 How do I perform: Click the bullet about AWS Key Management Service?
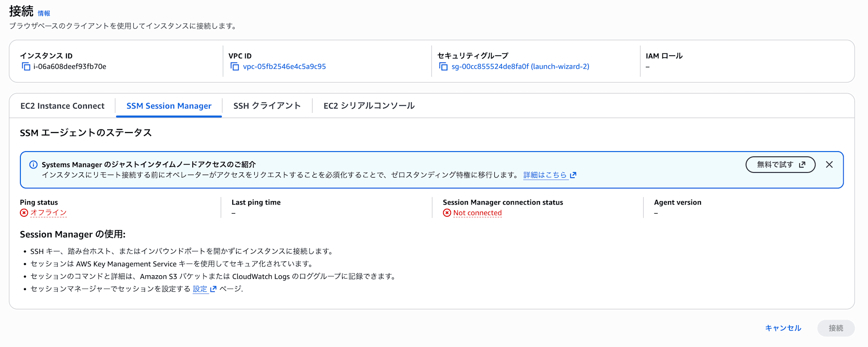(x=171, y=264)
